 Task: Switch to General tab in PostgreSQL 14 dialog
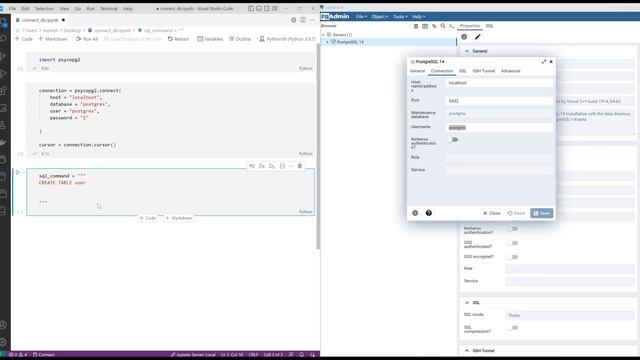coord(417,71)
